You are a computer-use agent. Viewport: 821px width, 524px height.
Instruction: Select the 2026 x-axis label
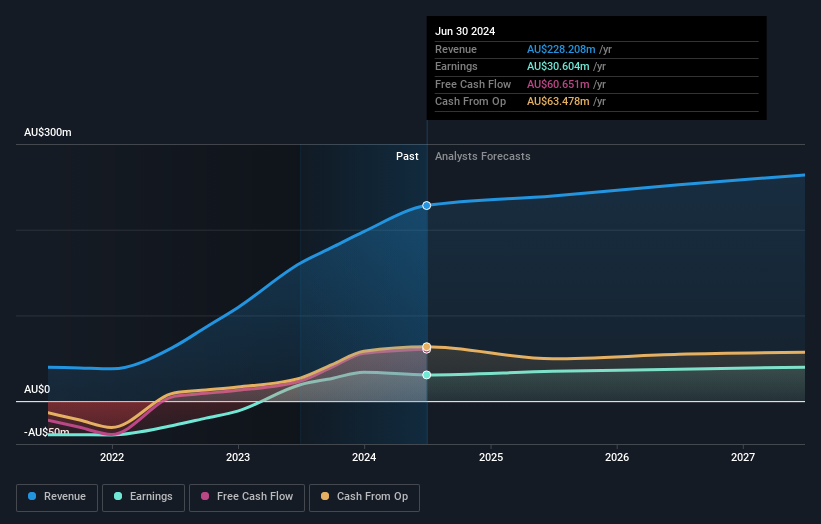pyautogui.click(x=617, y=457)
